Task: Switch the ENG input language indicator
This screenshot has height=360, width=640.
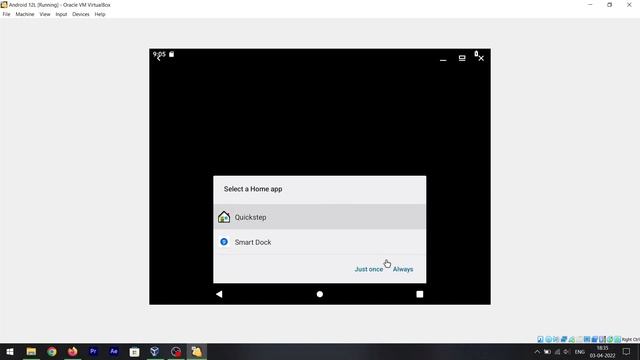Action: coord(580,351)
